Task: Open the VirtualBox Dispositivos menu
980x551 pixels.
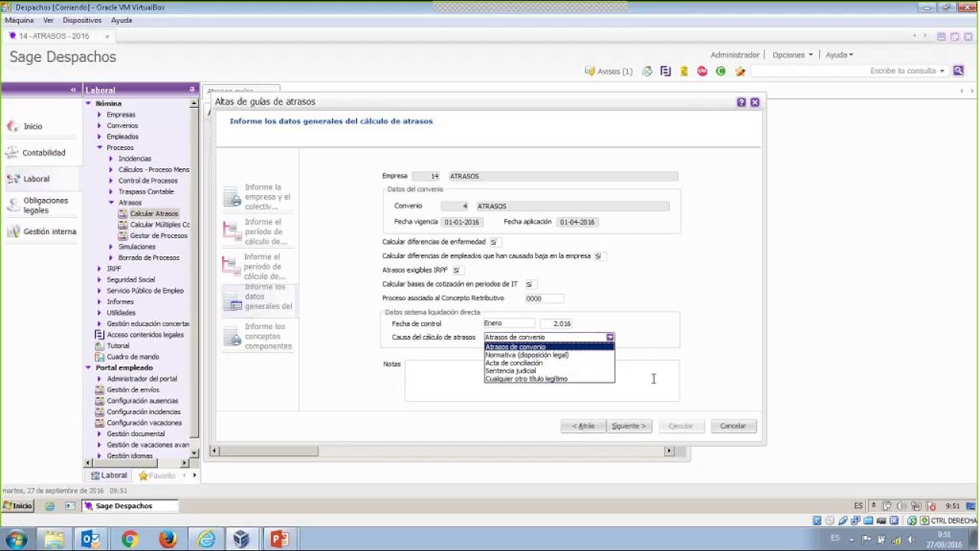Action: tap(82, 21)
